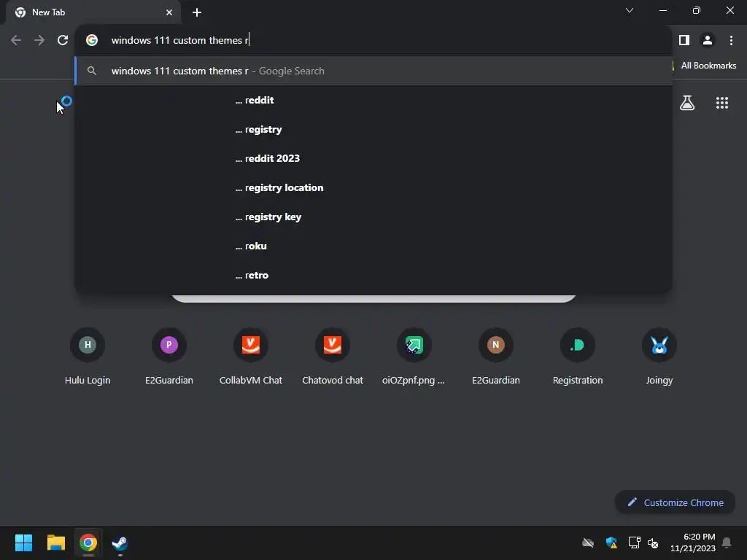
Task: Open Windows Security tray icon
Action: 611,542
